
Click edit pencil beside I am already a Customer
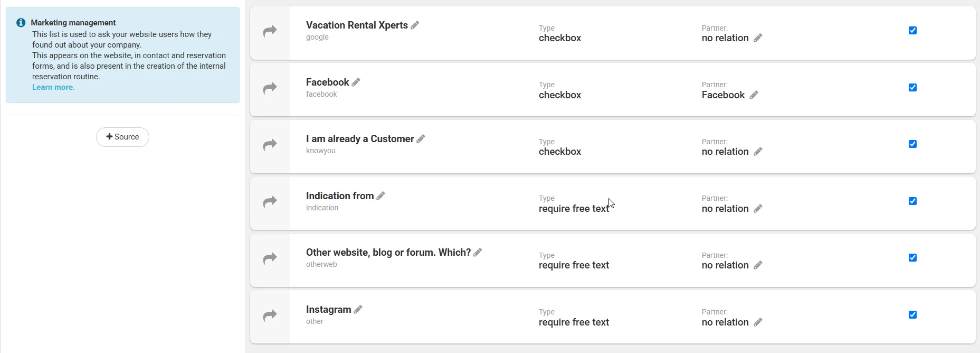pyautogui.click(x=421, y=139)
